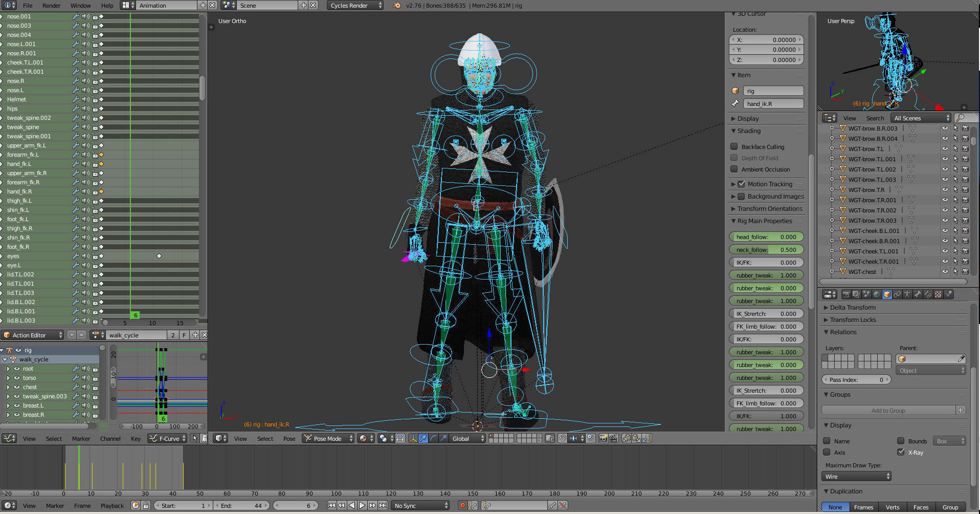Image resolution: width=980 pixels, height=514 pixels.
Task: Enable the Ambient Occlusion checkbox
Action: point(734,169)
